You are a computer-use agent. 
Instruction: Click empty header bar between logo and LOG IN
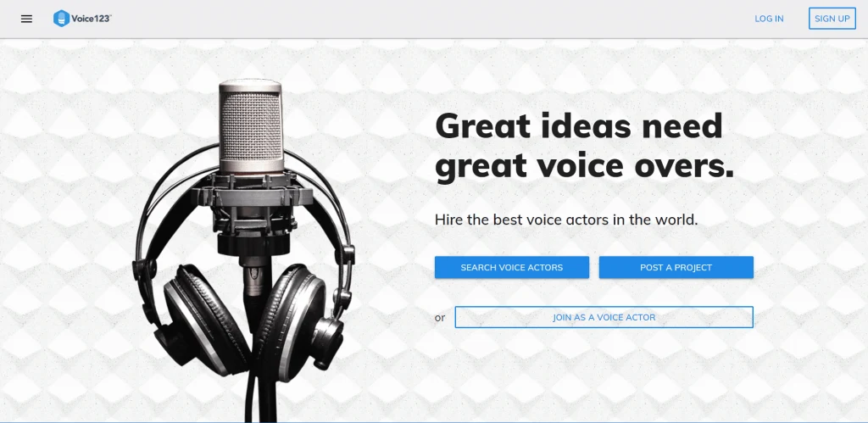click(x=431, y=19)
